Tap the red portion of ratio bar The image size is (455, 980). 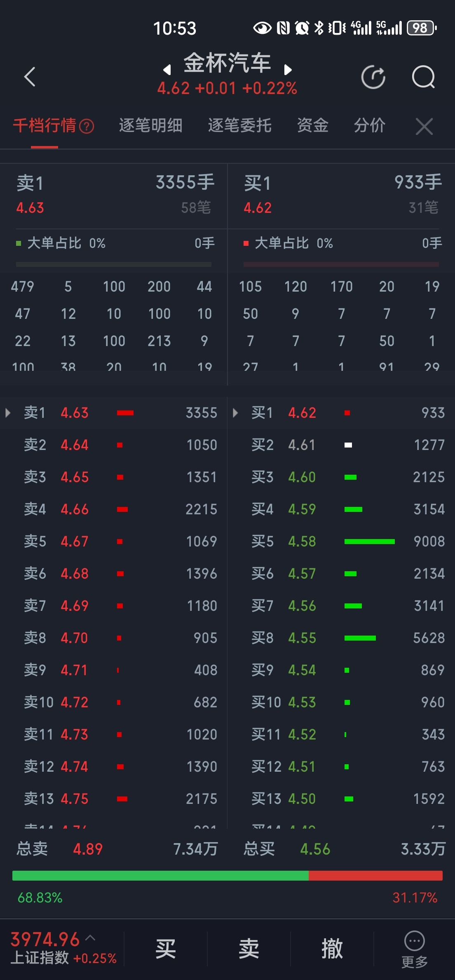pyautogui.click(x=375, y=876)
